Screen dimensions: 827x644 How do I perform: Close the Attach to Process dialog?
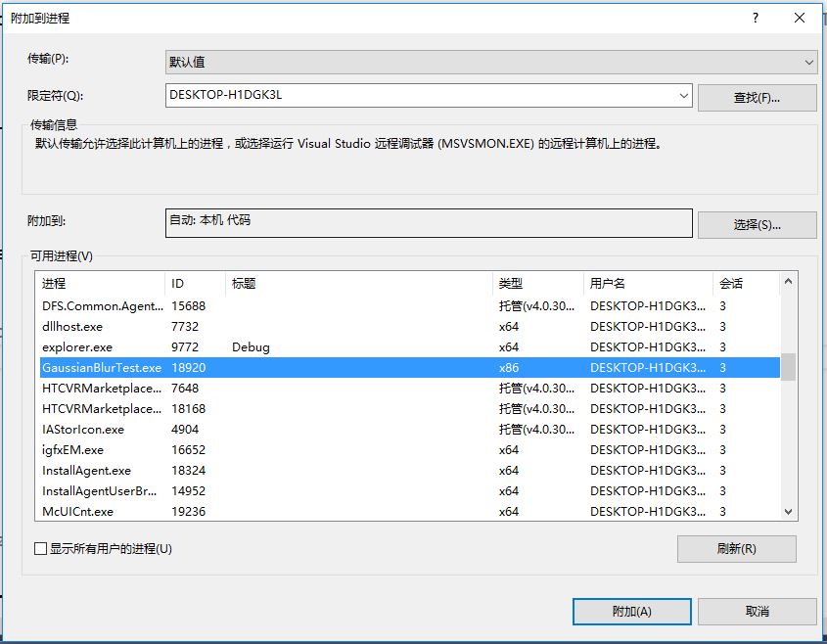coord(799,18)
